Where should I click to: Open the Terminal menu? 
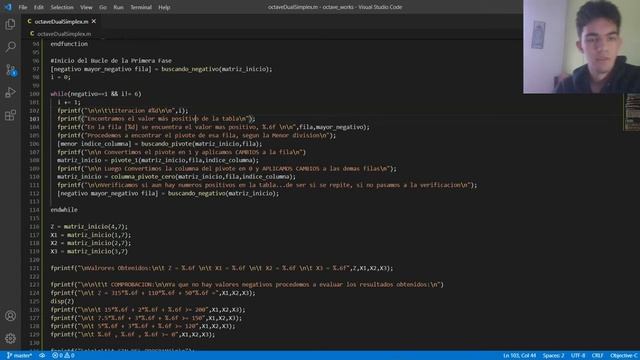(x=141, y=7)
